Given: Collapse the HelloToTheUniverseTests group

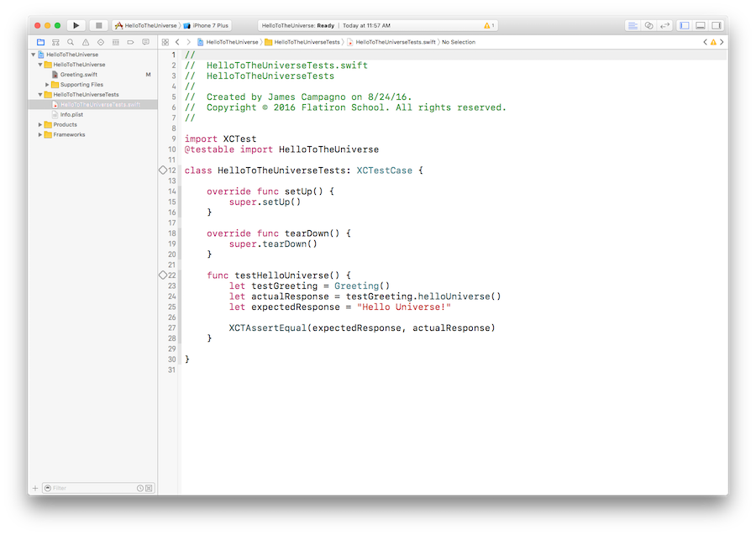Looking at the screenshot, I should pos(40,95).
